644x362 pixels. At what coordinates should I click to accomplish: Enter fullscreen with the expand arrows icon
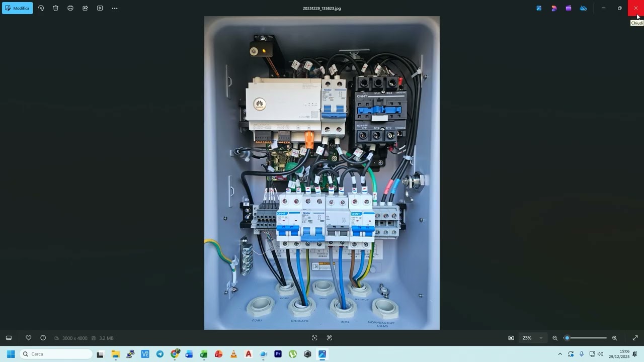click(x=635, y=338)
